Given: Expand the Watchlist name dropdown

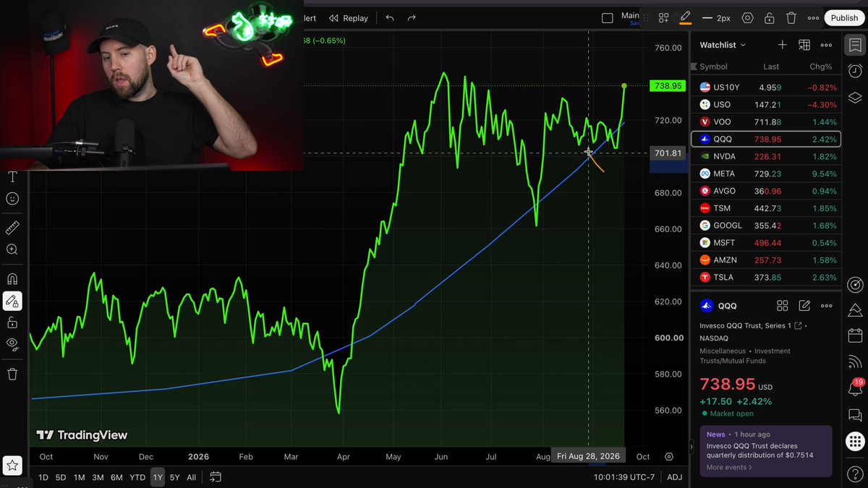Looking at the screenshot, I should pyautogui.click(x=723, y=45).
